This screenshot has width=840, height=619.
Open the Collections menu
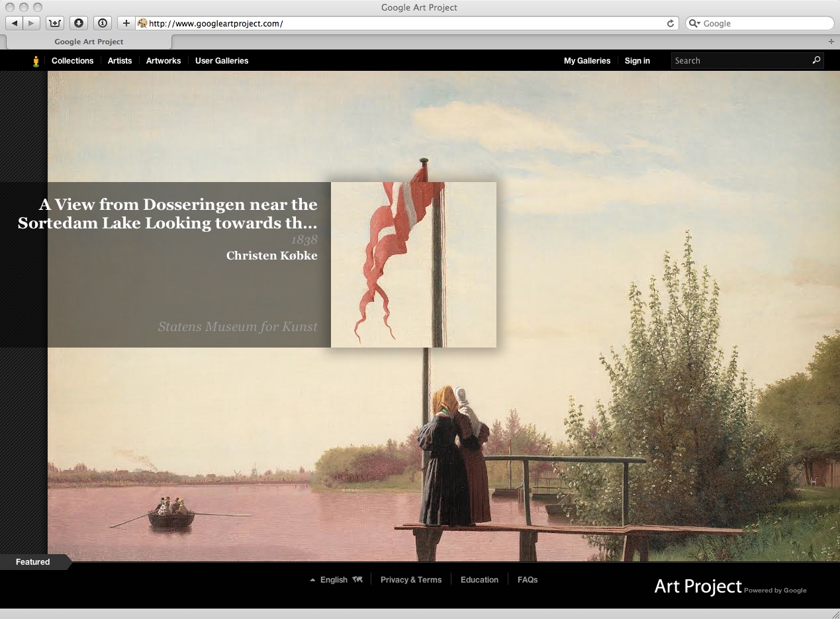(73, 61)
